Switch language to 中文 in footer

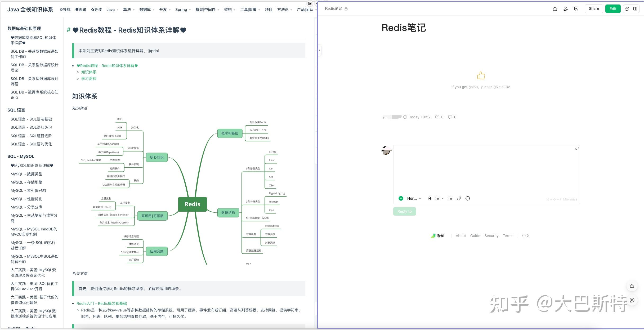(526, 236)
